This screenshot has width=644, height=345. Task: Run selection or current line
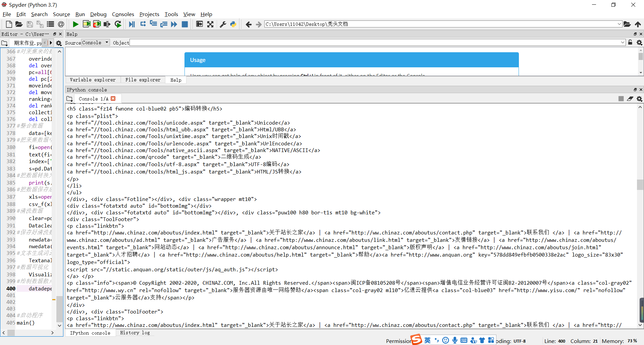(107, 24)
